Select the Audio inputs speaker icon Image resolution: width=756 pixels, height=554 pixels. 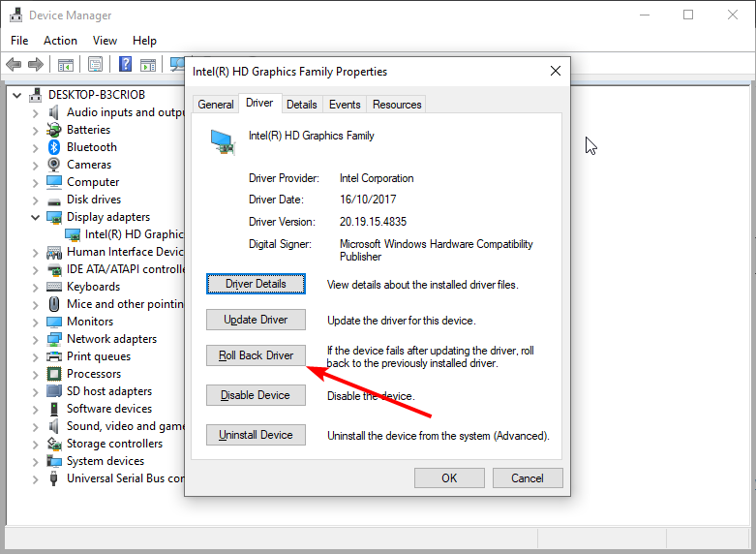click(53, 112)
